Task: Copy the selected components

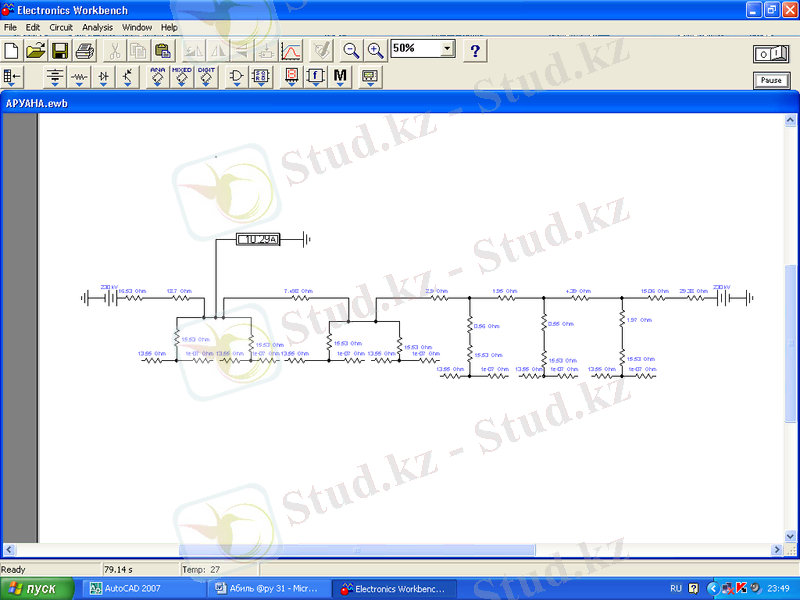Action: [139, 51]
